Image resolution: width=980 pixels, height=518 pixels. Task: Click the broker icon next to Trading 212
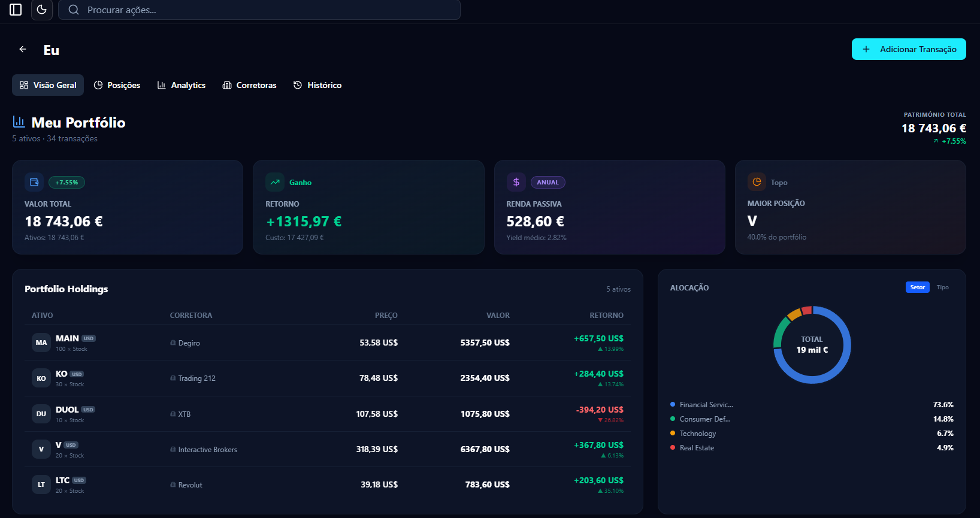[x=173, y=378]
